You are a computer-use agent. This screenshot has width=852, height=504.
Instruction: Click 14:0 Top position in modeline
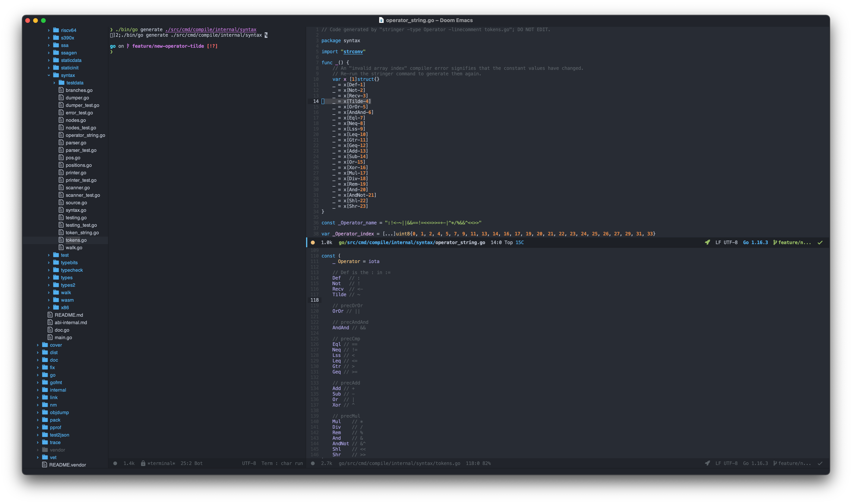[x=502, y=243]
